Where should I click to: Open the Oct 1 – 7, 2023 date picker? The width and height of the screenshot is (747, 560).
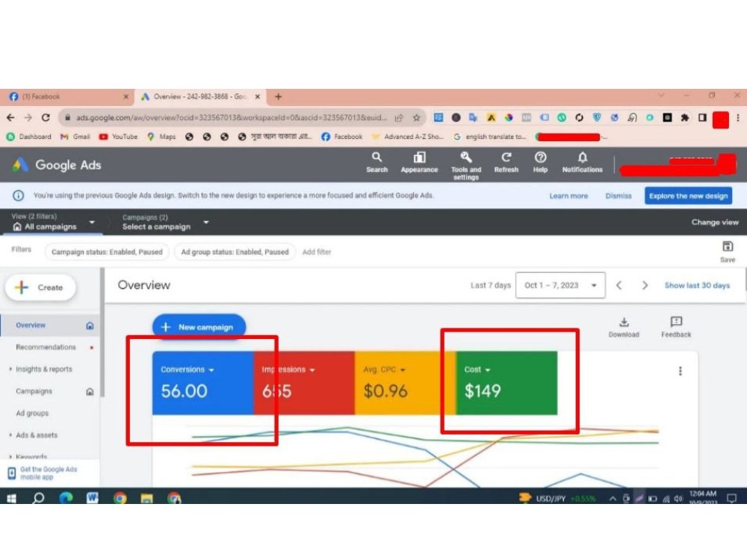pyautogui.click(x=560, y=285)
